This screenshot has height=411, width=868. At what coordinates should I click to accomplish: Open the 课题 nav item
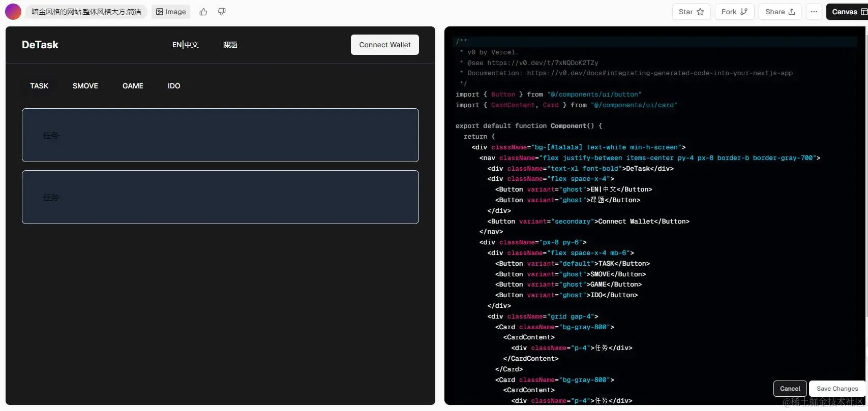coord(230,45)
